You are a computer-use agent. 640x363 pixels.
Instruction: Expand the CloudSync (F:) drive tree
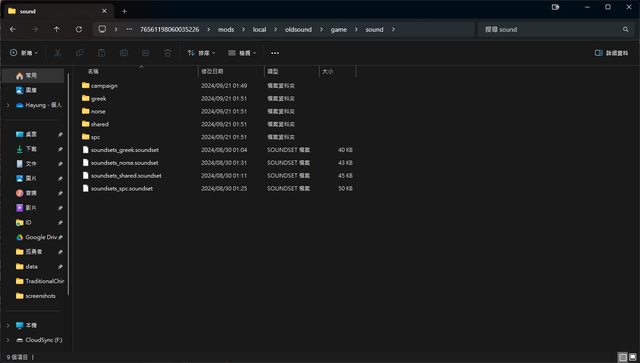click(8, 340)
